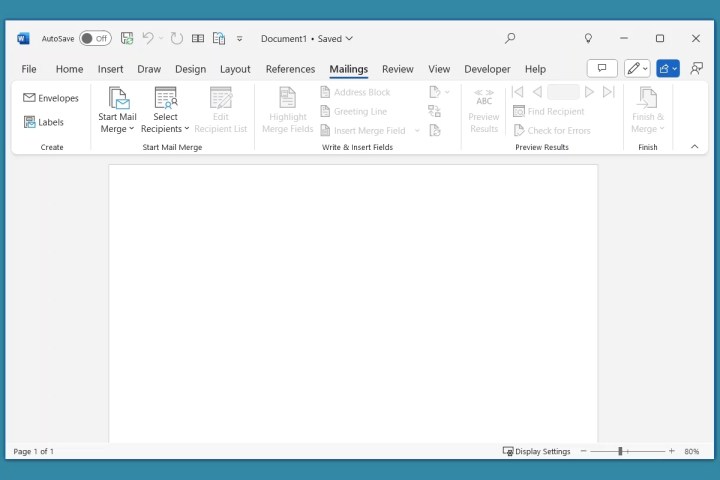Click the search magnifier icon
The image size is (720, 480).
point(510,38)
